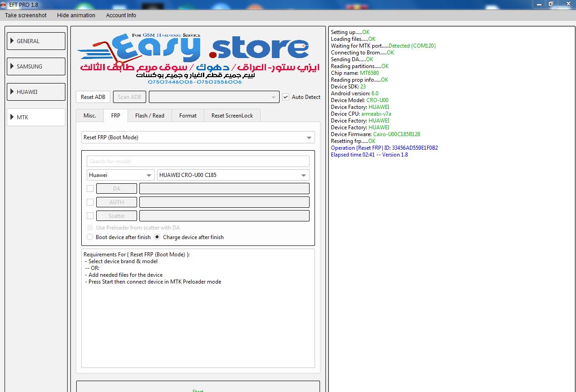This screenshot has height=392, width=576.
Task: Open Account Info menu
Action: (x=121, y=15)
